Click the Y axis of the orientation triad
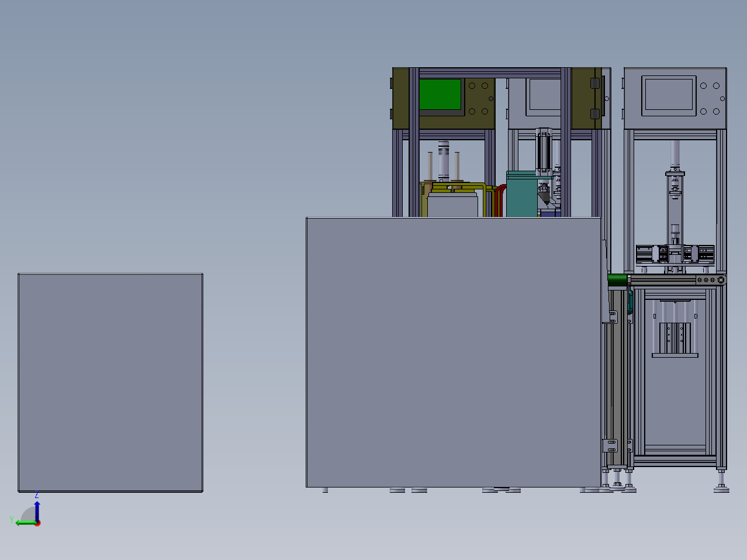This screenshot has width=747, height=560. [25, 523]
